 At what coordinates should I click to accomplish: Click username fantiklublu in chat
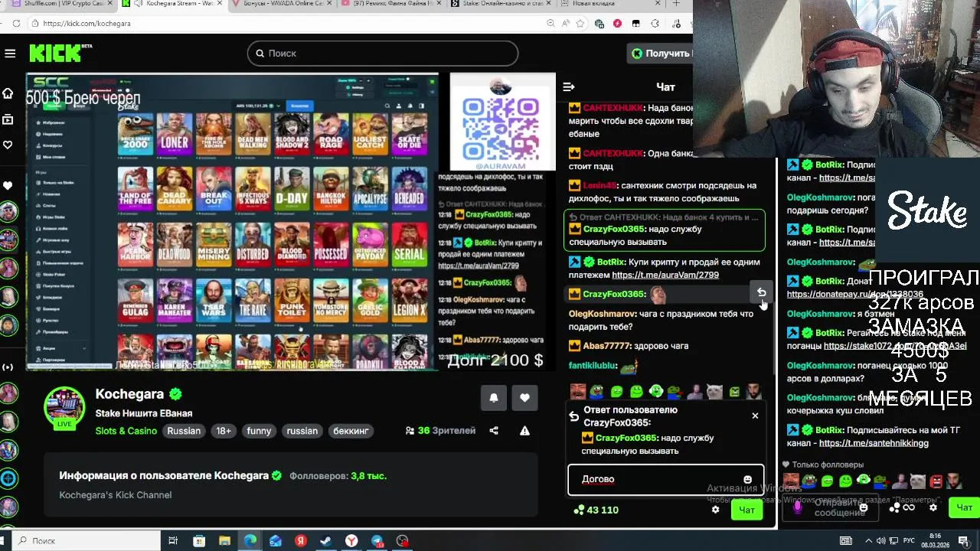[x=592, y=366]
